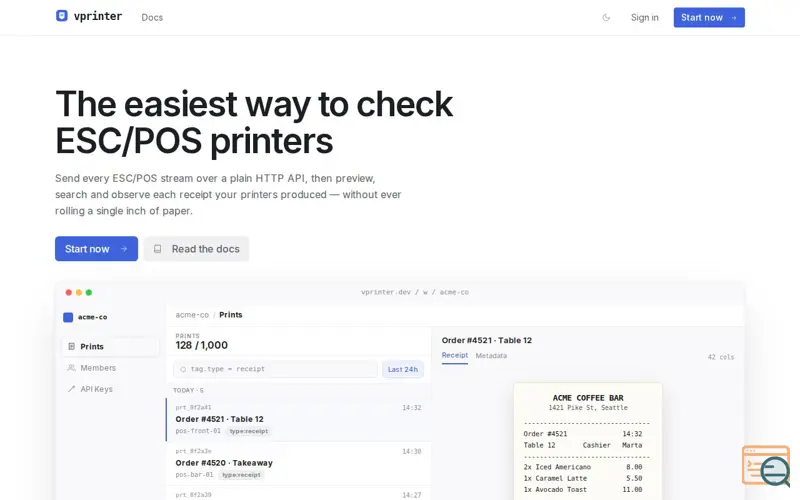800x500 pixels.
Task: Open API Keys in the sidebar
Action: pyautogui.click(x=110, y=389)
